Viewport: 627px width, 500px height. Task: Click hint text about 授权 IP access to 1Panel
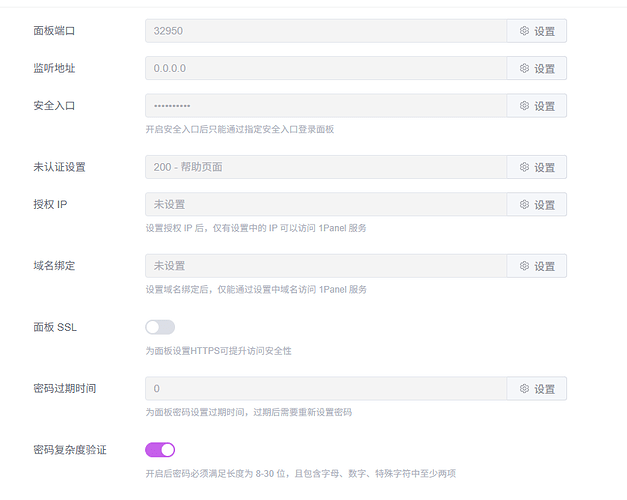(x=256, y=228)
